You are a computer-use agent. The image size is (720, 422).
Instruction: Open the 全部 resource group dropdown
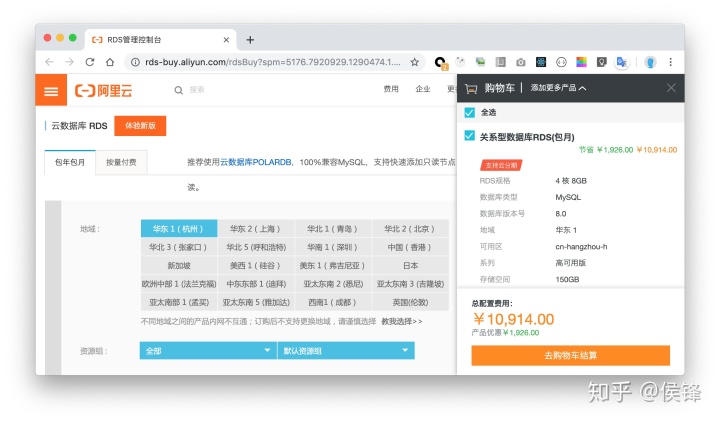(208, 351)
